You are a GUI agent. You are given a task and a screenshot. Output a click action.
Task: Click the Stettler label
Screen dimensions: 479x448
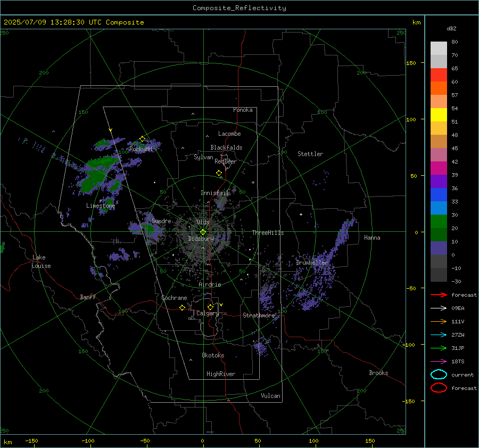(310, 154)
